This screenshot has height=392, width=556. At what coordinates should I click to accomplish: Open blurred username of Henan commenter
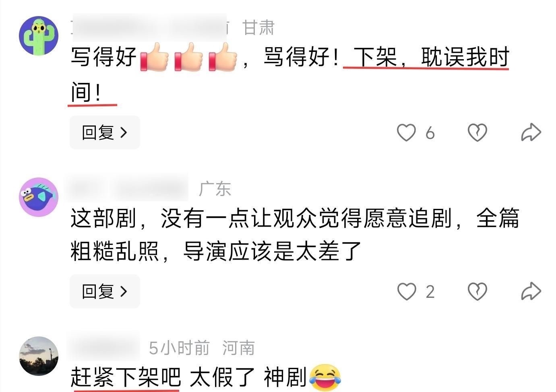tap(104, 347)
